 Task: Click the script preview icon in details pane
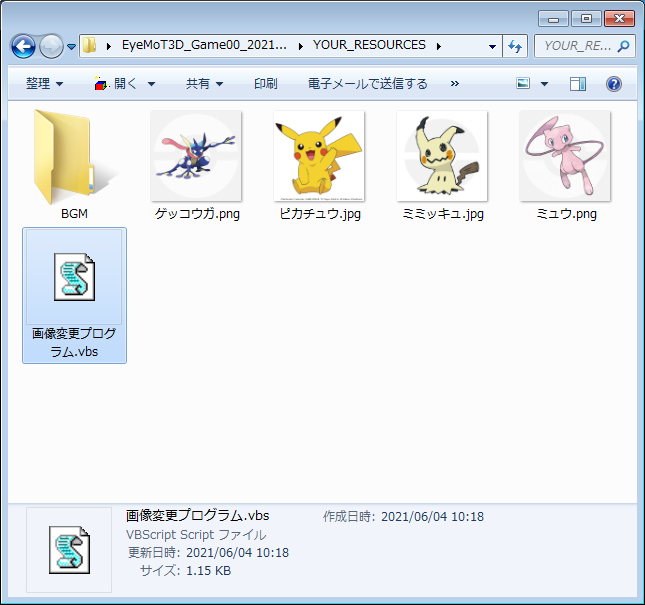point(69,550)
